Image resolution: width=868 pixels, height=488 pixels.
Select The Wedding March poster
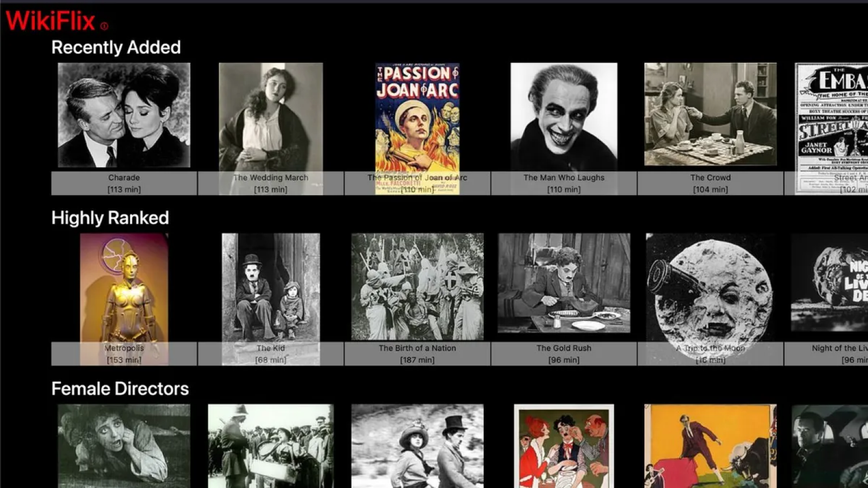pos(271,115)
